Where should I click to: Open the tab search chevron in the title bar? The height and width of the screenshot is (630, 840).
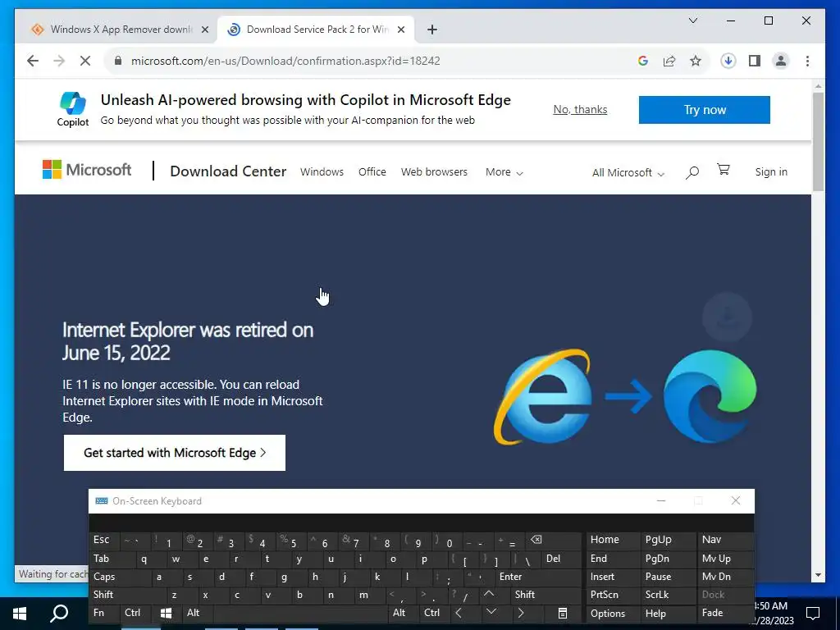click(692, 21)
